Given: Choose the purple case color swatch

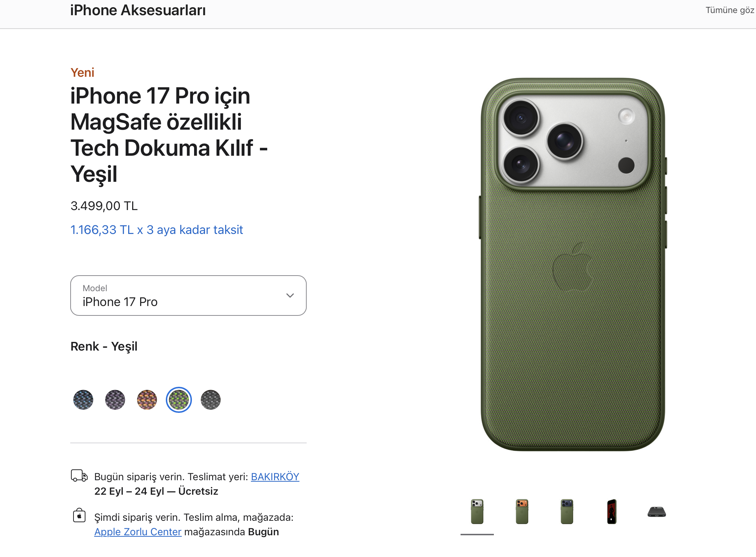Looking at the screenshot, I should point(115,400).
